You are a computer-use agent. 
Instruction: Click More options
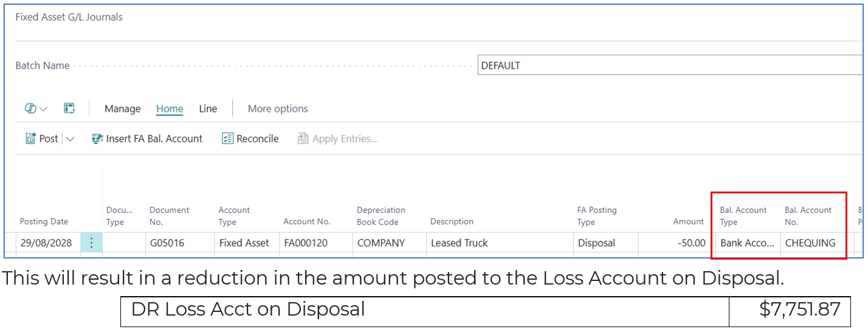pyautogui.click(x=278, y=109)
